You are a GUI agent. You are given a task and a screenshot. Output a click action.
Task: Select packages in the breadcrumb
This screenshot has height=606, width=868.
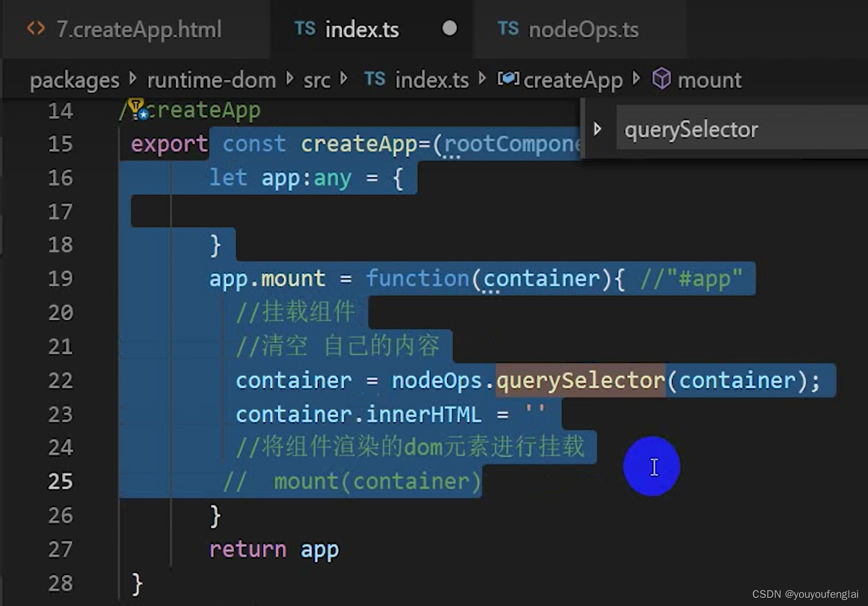75,80
